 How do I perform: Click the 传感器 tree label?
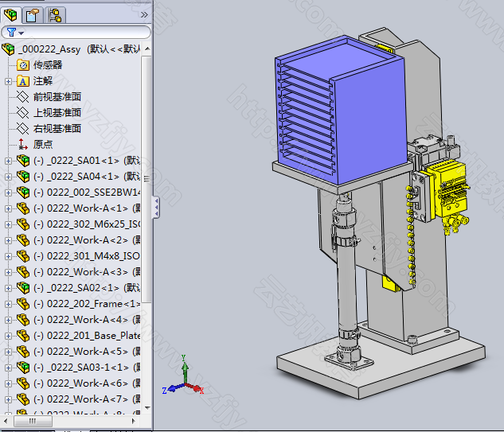48,65
